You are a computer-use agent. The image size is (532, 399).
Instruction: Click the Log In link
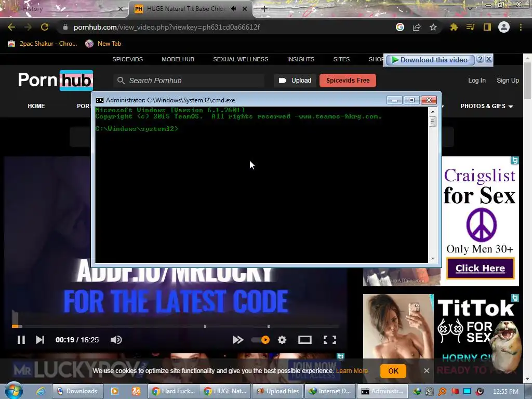click(x=477, y=81)
